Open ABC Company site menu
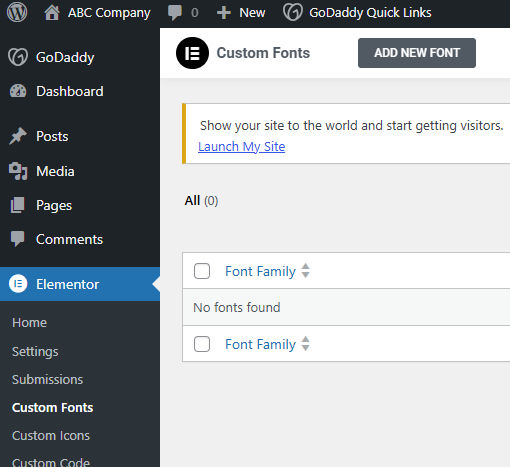The width and height of the screenshot is (510, 467). tap(109, 13)
